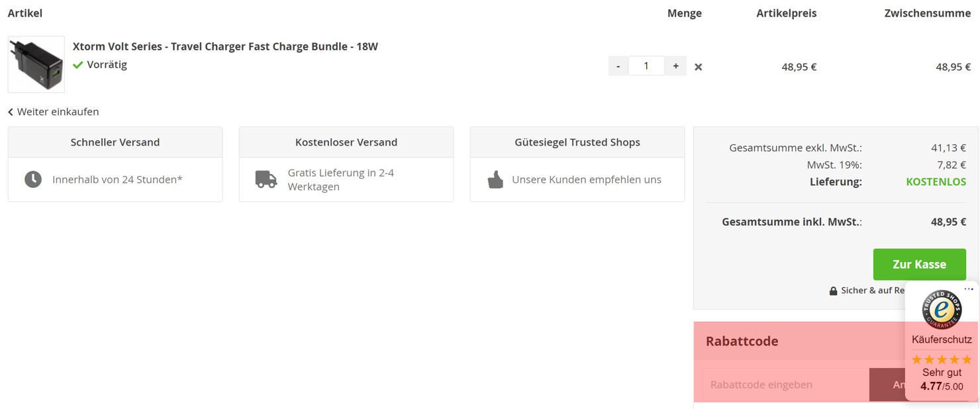This screenshot has width=980, height=409.
Task: Click the Gesamtsumme inkl. MwSt. label
Action: click(x=792, y=222)
